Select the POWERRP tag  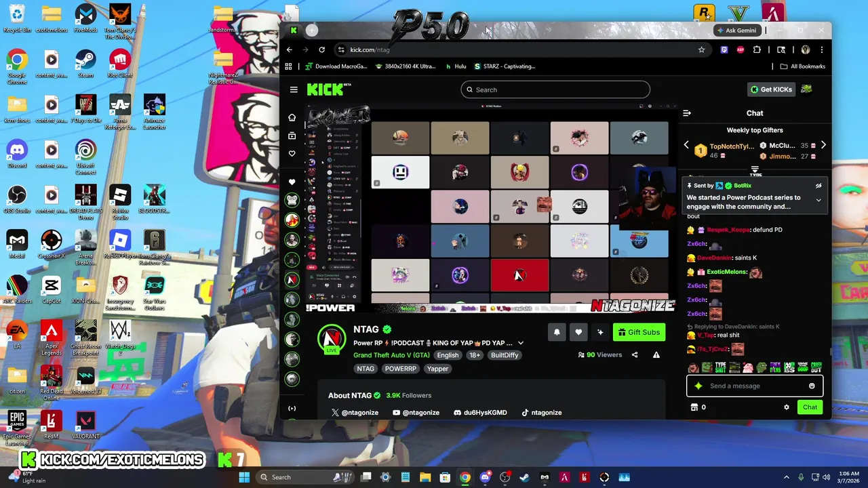[400, 369]
